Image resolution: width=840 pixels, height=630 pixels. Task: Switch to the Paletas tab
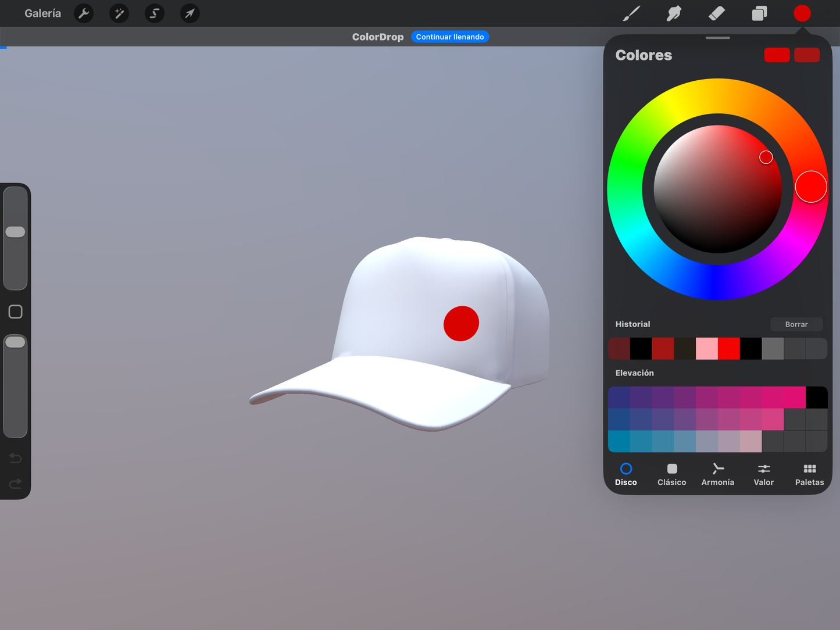click(810, 474)
